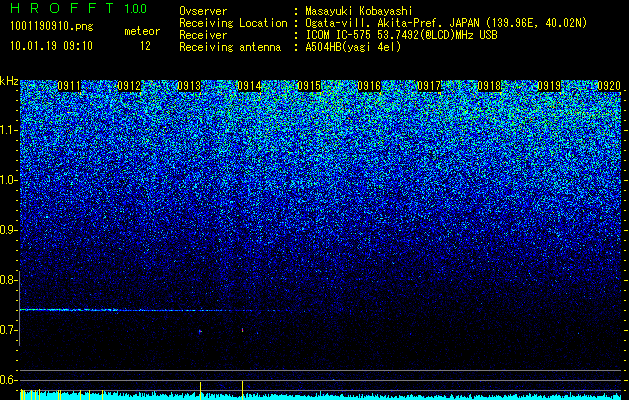Screen dimensions: 629x400
Task: Click the tall yellow meteor marker under 0914
Action: (x=242, y=390)
